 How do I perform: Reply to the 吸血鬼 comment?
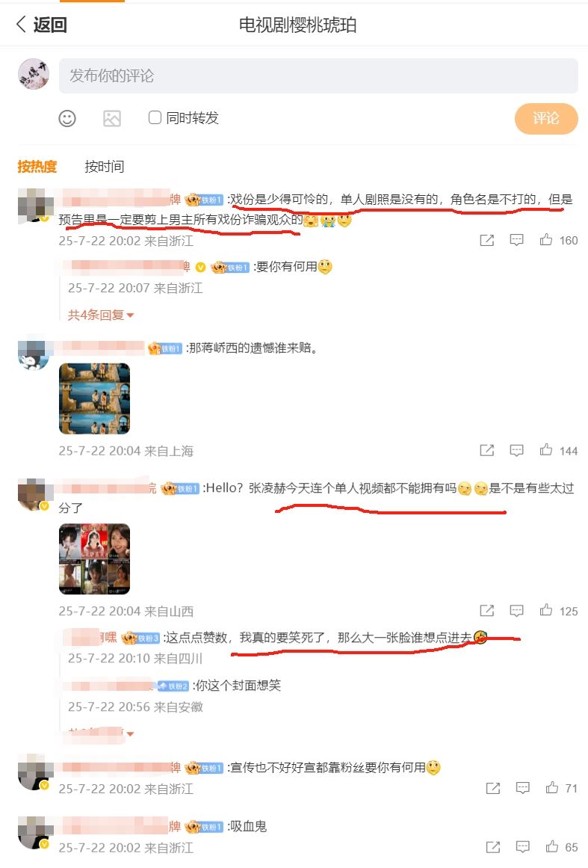click(x=523, y=846)
